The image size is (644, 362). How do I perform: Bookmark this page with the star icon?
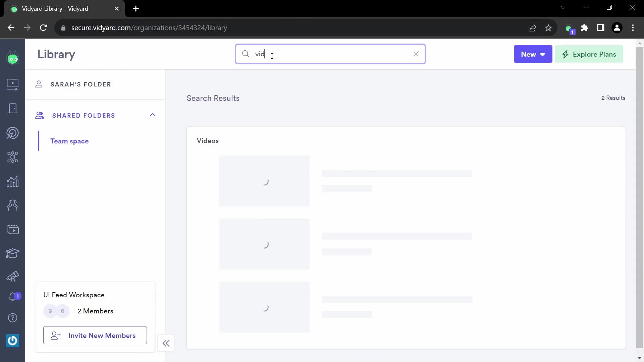[x=548, y=28]
